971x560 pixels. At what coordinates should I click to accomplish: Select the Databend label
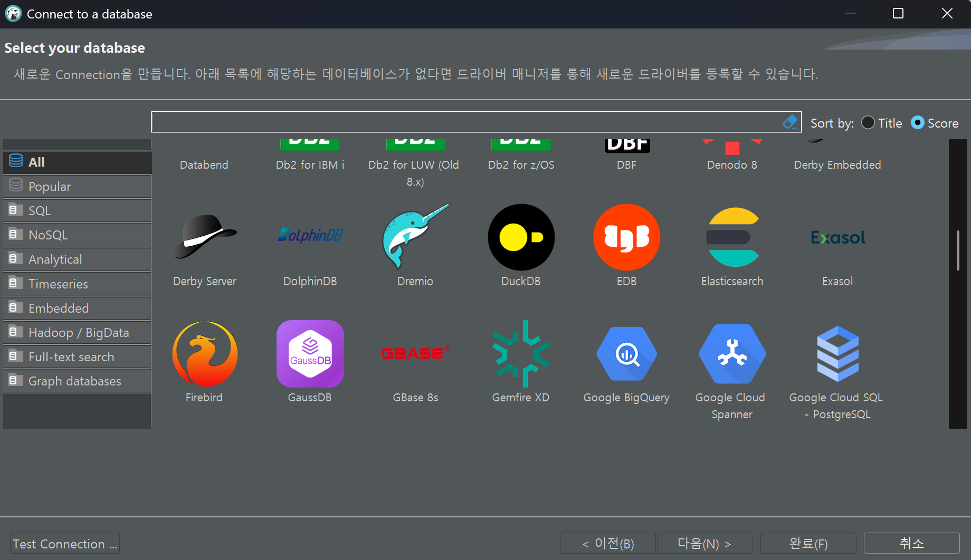click(x=204, y=165)
